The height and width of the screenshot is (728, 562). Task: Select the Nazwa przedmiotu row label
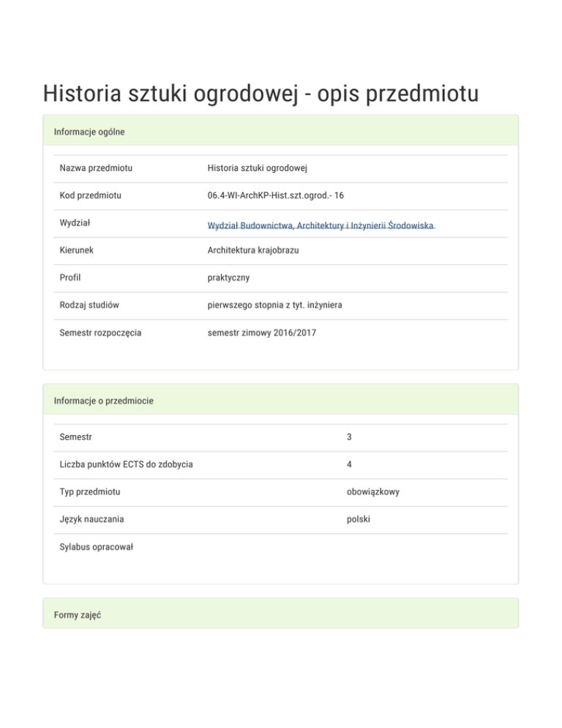[96, 168]
